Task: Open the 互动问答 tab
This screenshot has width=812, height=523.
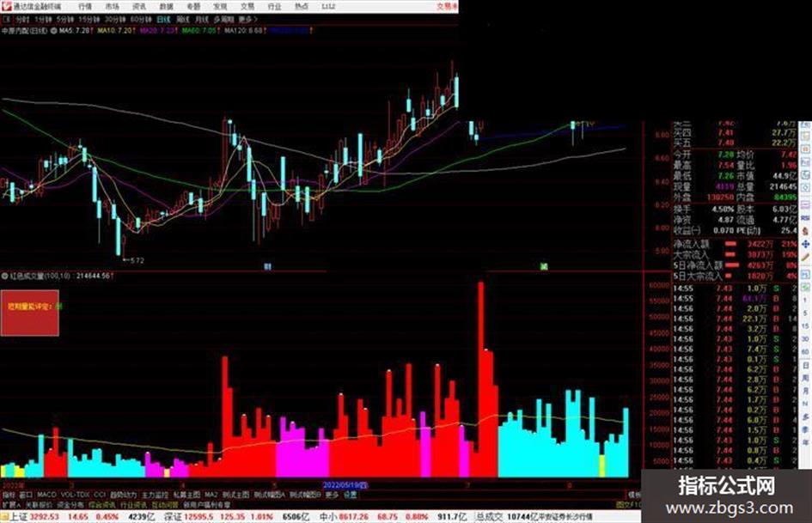Action: point(165,505)
